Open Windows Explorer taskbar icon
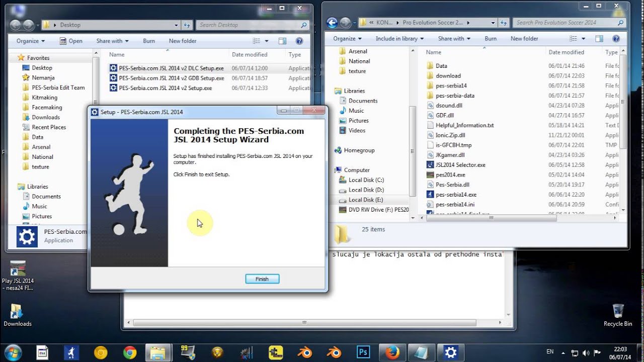This screenshot has height=362, width=644. 158,352
